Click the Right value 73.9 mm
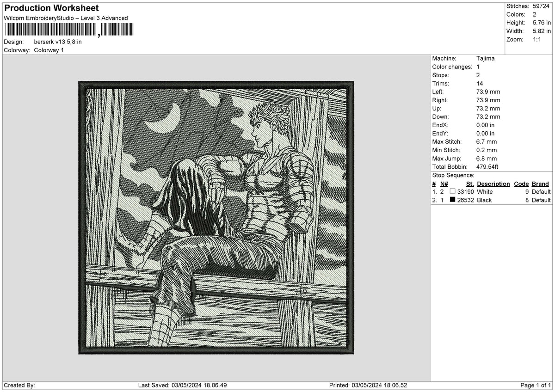Screen dimensions: 555x392 click(x=488, y=100)
